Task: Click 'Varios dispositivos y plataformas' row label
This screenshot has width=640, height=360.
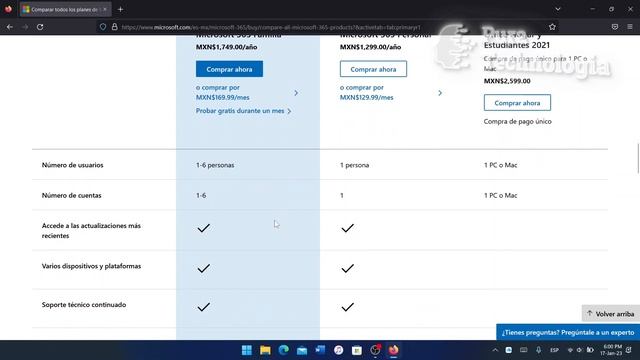Action: [x=91, y=266]
